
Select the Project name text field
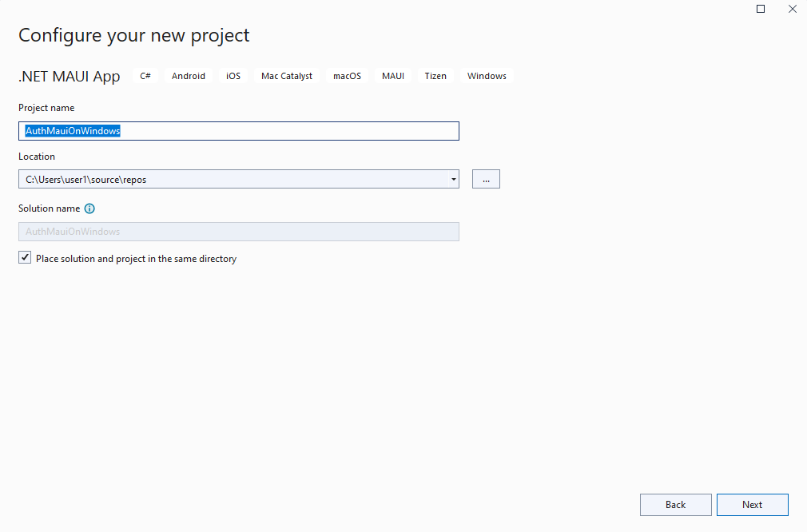(x=240, y=131)
